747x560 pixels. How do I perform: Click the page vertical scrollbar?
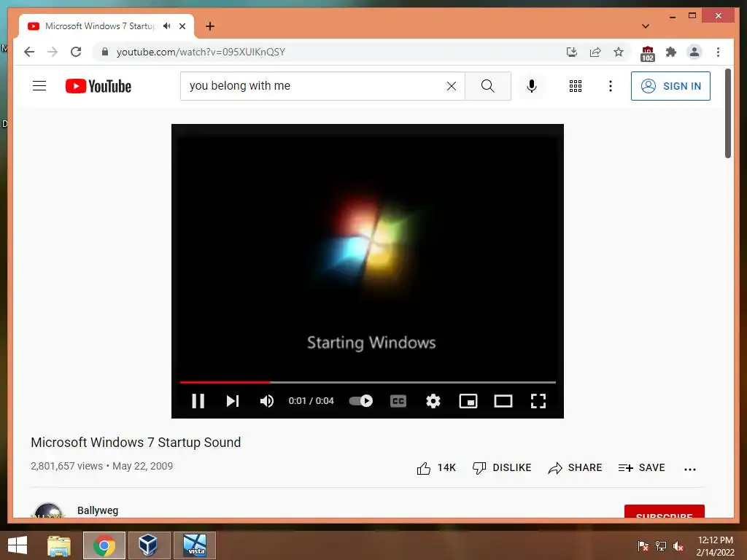click(x=728, y=113)
